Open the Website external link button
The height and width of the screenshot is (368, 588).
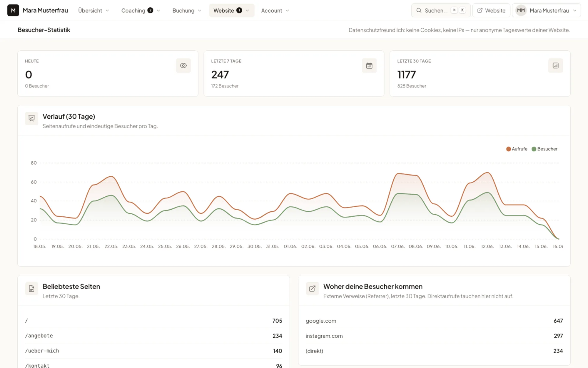491,10
